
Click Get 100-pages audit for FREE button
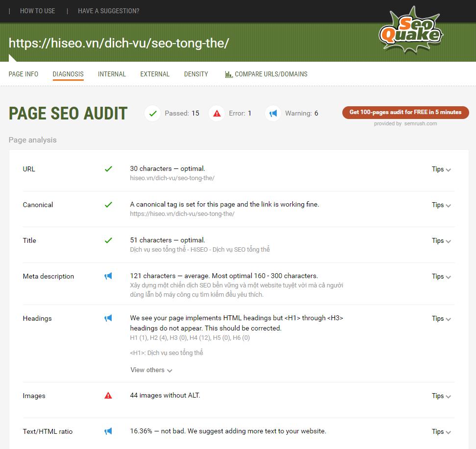coord(405,112)
